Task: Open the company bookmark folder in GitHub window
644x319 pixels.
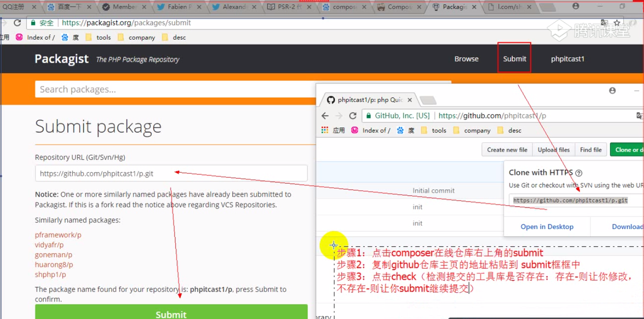Action: [x=472, y=130]
